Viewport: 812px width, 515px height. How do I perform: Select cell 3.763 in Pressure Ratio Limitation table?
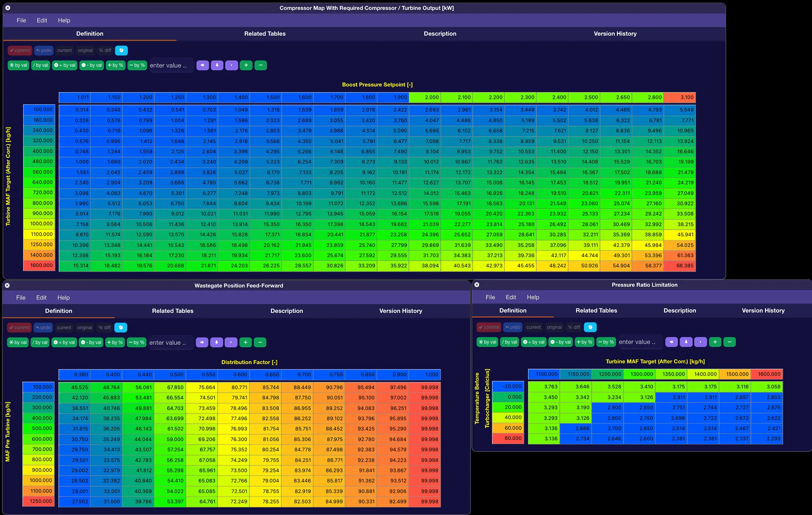544,387
